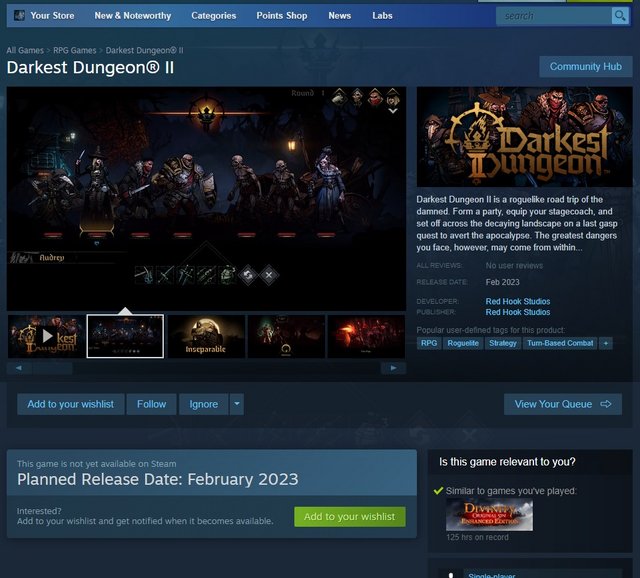640x578 pixels.
Task: Open the Ignore options dropdown arrow
Action: [237, 404]
